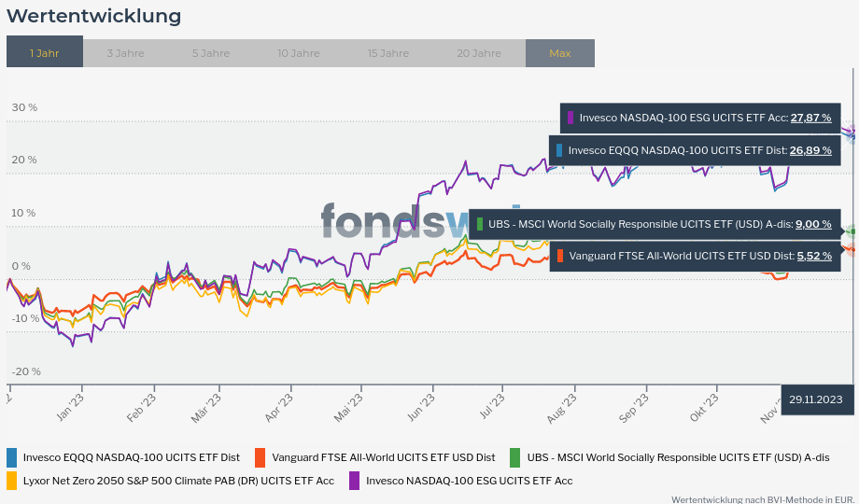Toggle Lyxor Net Zero 2050 legend label
Image resolution: width=859 pixels, height=504 pixels.
point(178,481)
